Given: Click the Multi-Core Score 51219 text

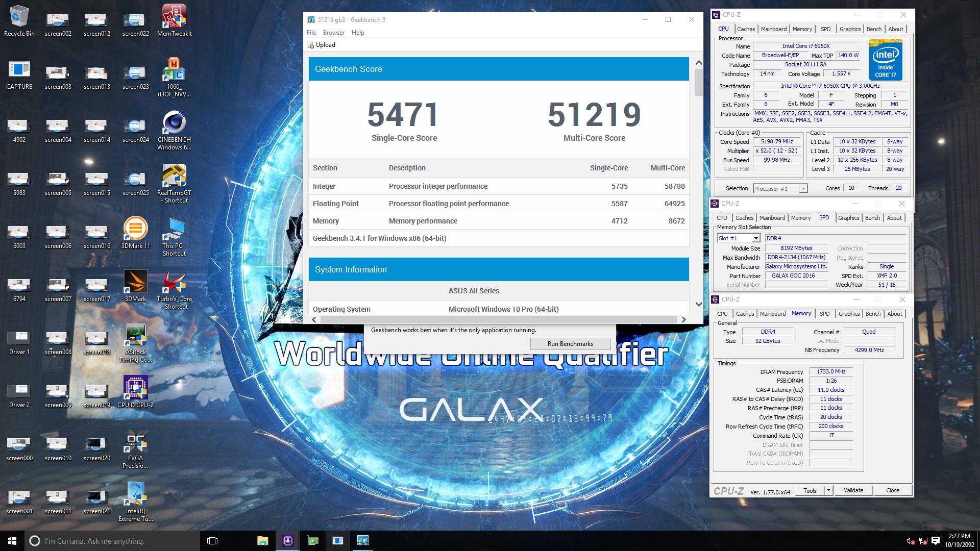Looking at the screenshot, I should click(594, 115).
